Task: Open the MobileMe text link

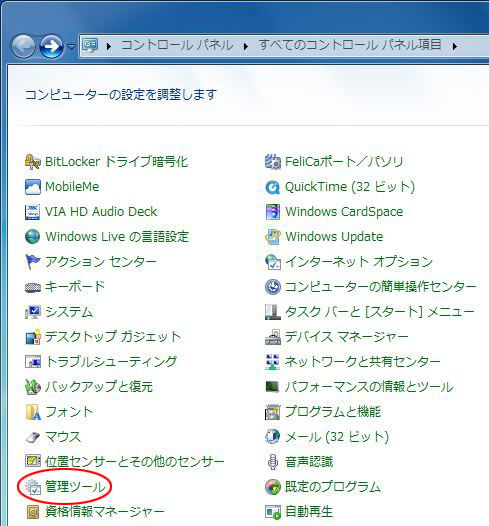Action: click(x=72, y=187)
